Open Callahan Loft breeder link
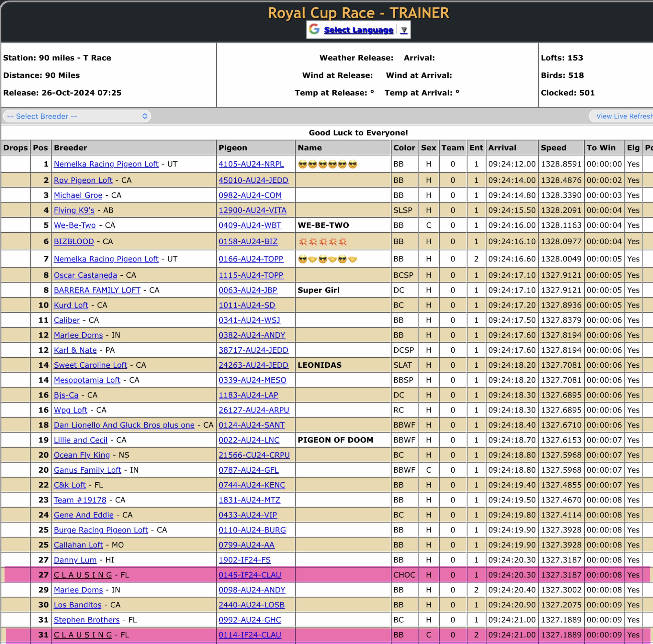This screenshot has height=644, width=653. tap(78, 545)
